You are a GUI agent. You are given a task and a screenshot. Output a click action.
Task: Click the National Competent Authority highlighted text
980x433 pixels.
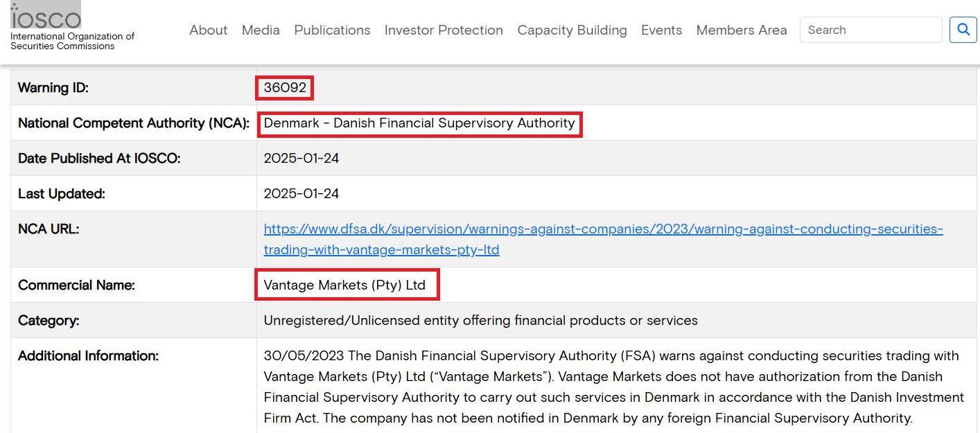pyautogui.click(x=419, y=123)
